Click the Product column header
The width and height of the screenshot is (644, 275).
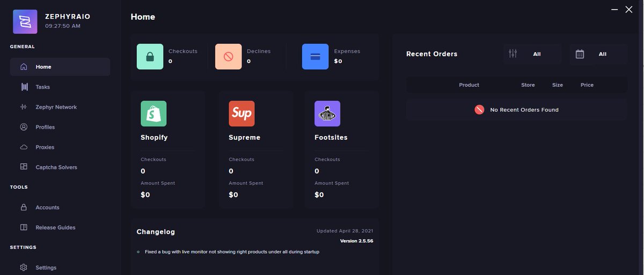[x=469, y=85]
